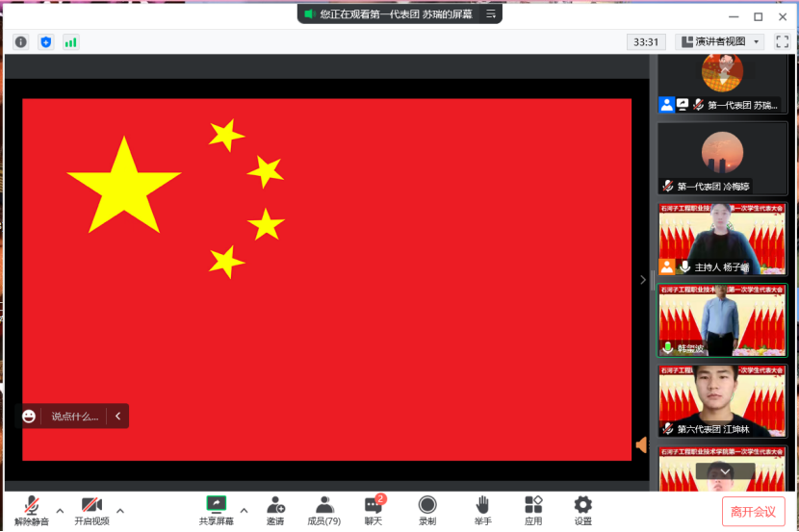
Task: Expand video options arrow beside camera
Action: pyautogui.click(x=120, y=510)
